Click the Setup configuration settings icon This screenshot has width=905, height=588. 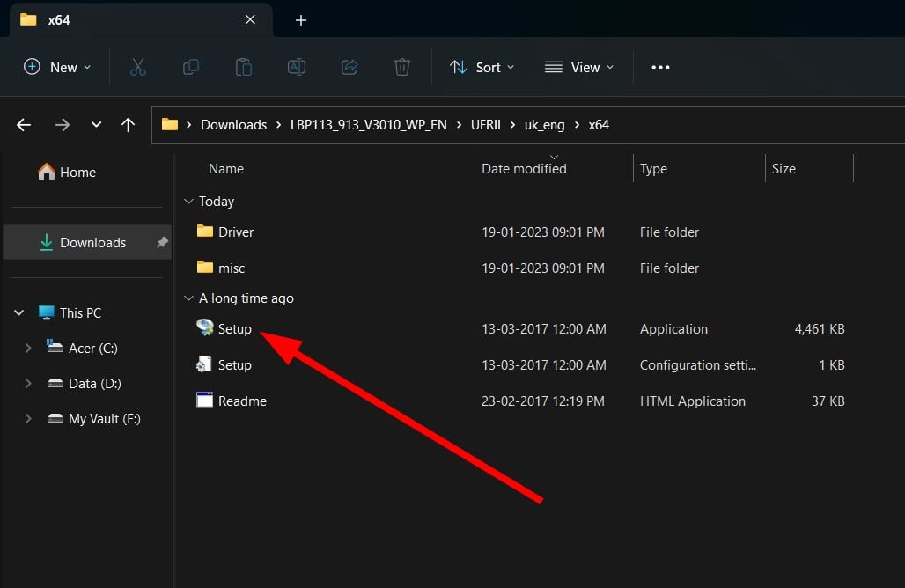tap(203, 364)
